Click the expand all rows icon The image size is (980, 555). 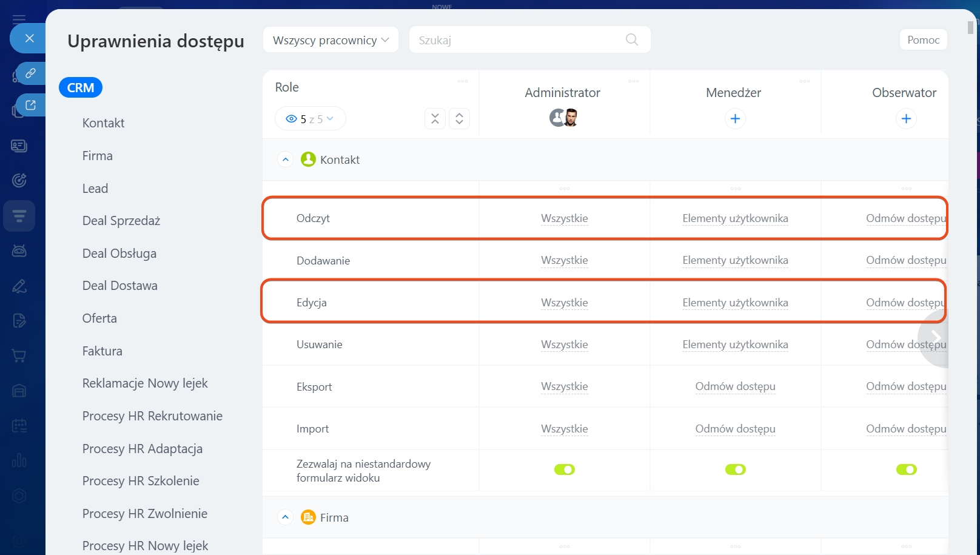pos(459,119)
